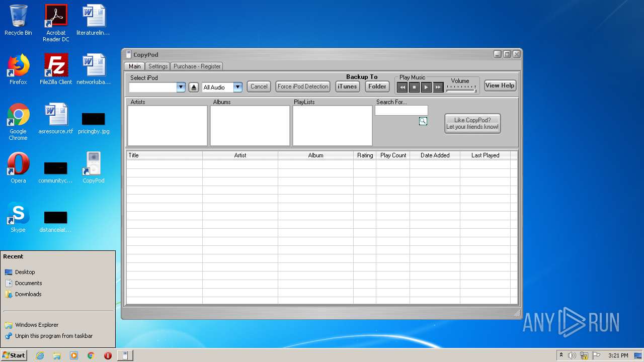This screenshot has width=644, height=362.
Task: Click the taskbar clock showing 3:21 PM
Action: pyautogui.click(x=618, y=355)
